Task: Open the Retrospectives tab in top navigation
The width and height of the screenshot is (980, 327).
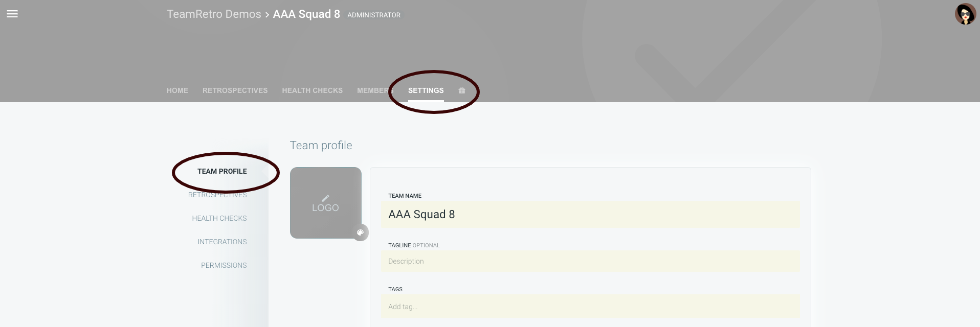Action: pyautogui.click(x=235, y=90)
